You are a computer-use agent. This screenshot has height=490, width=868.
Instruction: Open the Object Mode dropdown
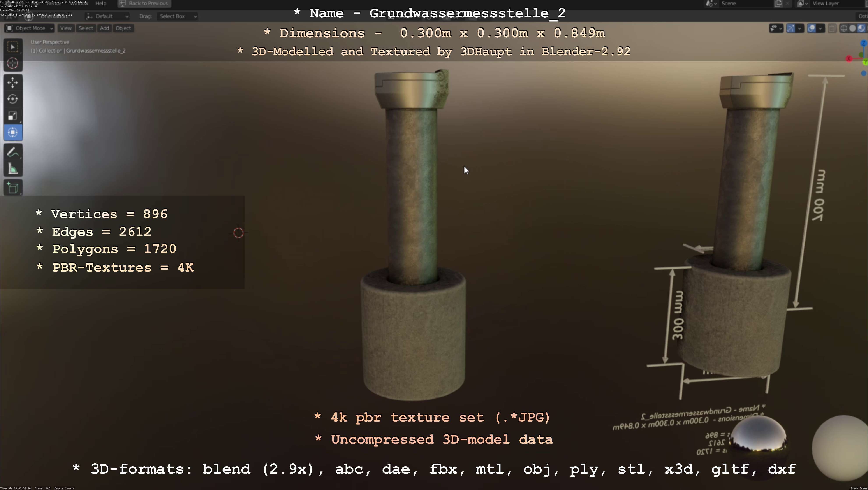[29, 28]
